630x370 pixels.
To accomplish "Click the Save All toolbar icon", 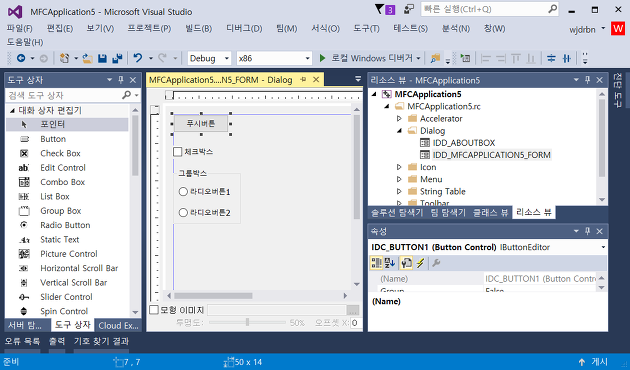I will (x=117, y=59).
